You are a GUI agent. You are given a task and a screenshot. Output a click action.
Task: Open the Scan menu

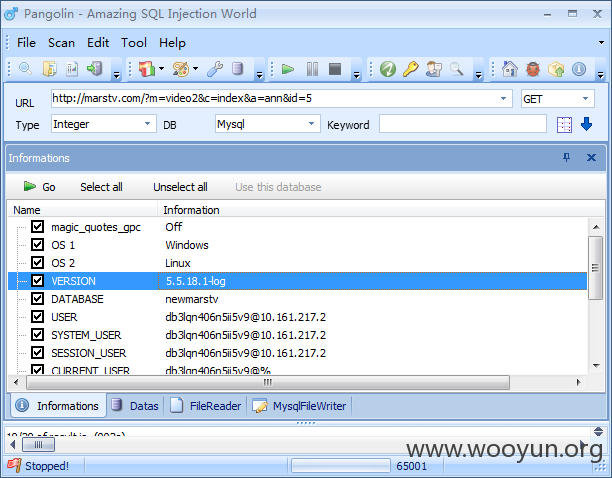(61, 43)
